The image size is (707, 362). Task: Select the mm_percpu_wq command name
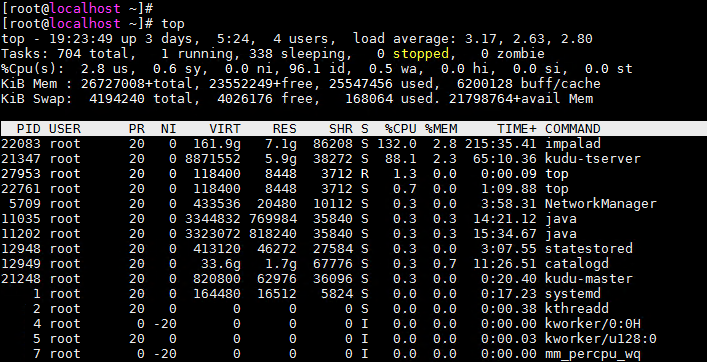click(592, 354)
